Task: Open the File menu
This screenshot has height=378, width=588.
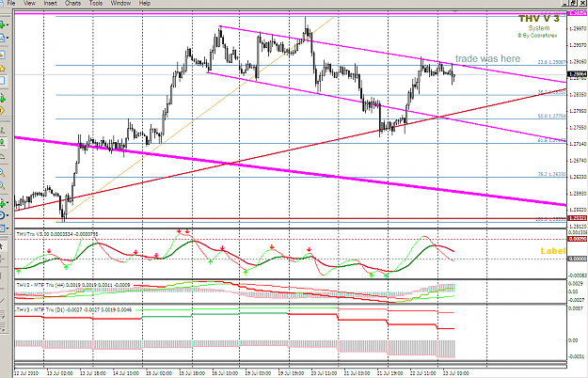Action: [x=11, y=3]
